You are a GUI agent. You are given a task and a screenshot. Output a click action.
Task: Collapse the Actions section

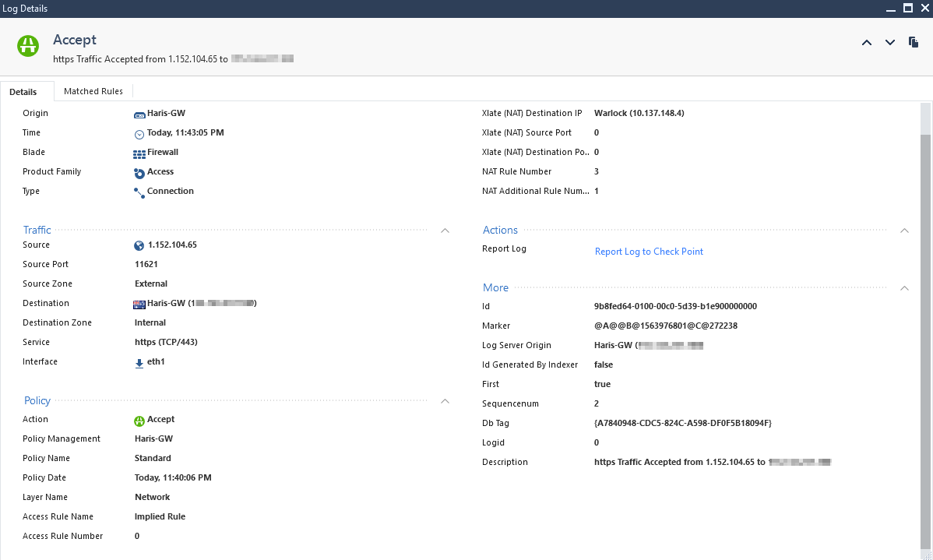click(x=904, y=231)
